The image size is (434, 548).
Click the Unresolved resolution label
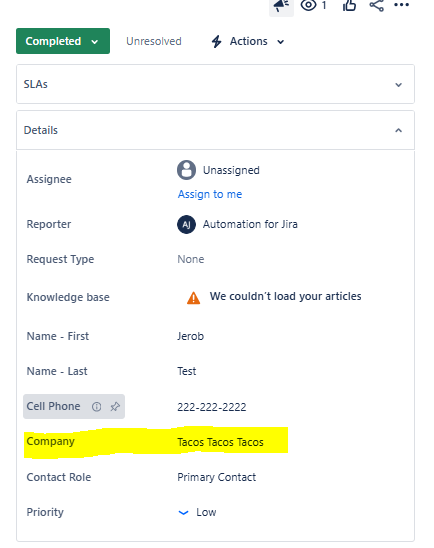click(x=154, y=41)
